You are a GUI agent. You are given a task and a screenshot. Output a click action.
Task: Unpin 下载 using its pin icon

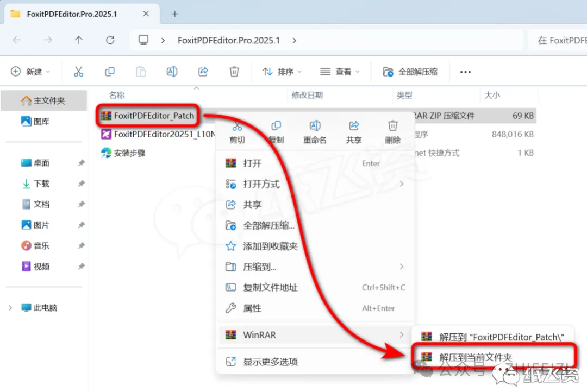coord(81,184)
